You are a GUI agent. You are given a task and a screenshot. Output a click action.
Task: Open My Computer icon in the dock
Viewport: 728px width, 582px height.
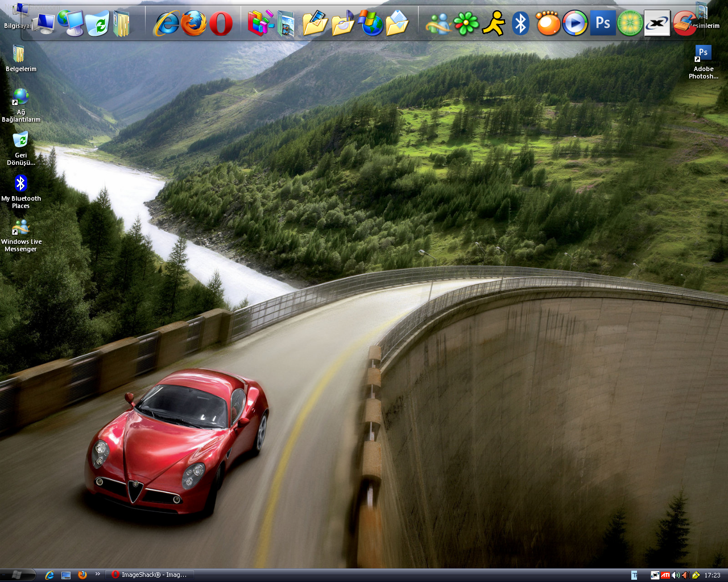[44, 24]
